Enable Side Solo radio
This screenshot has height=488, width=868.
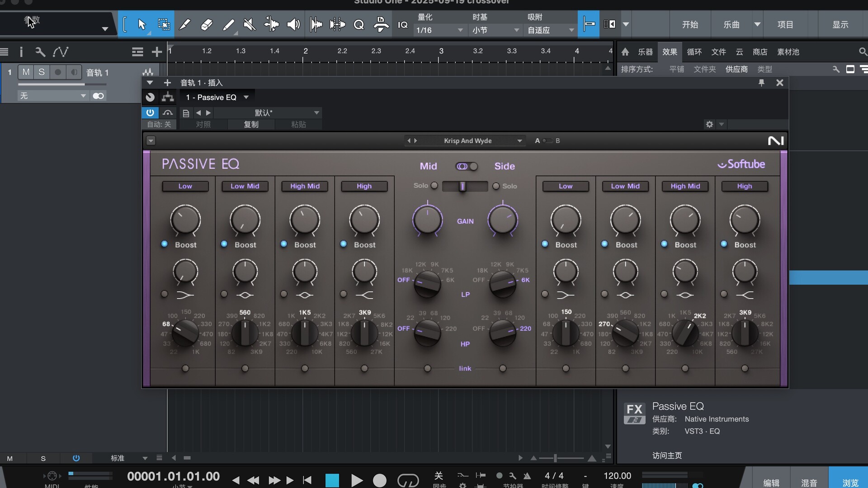tap(496, 186)
